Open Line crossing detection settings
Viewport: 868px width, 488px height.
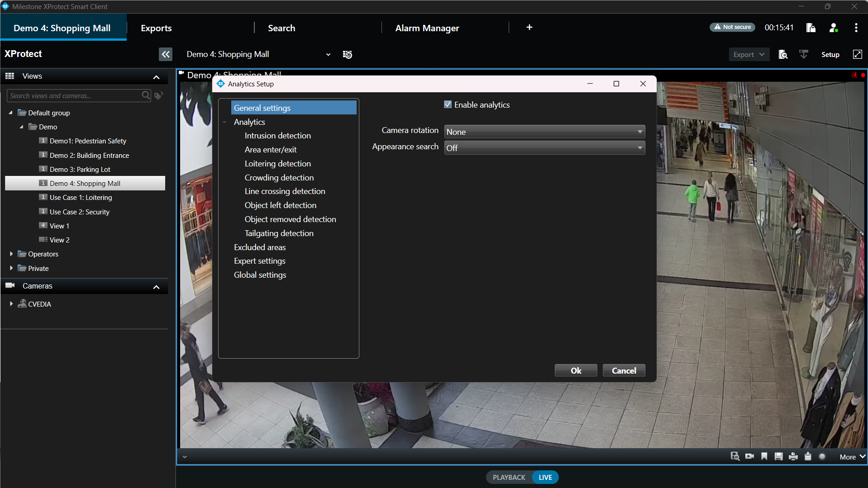[285, 191]
